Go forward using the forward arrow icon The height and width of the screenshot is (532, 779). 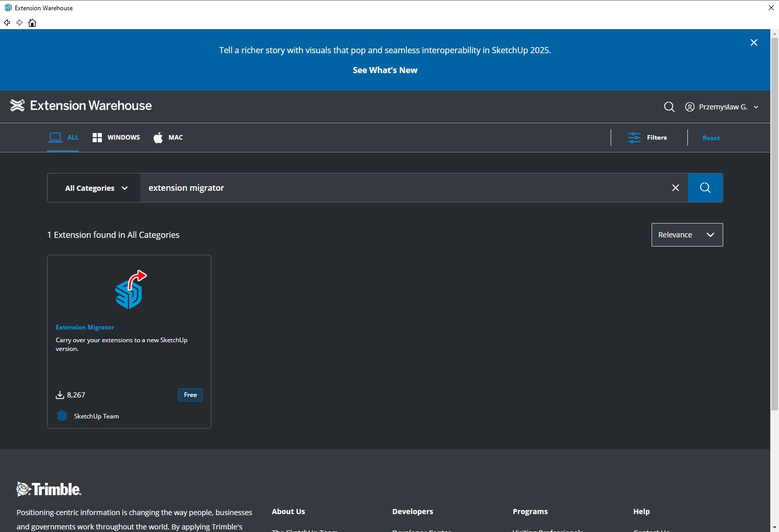[x=19, y=23]
